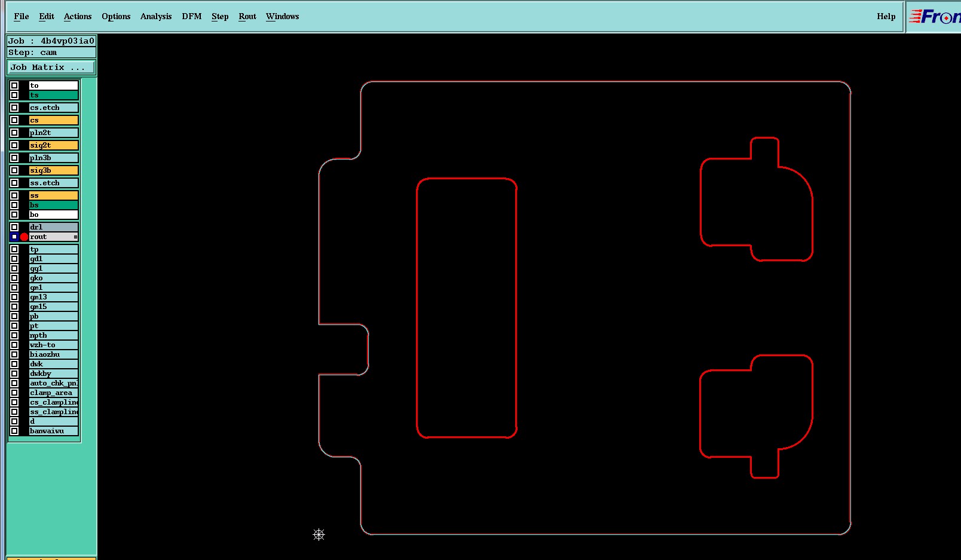
Task: Click the datum origin marker in the canvas
Action: pos(319,535)
